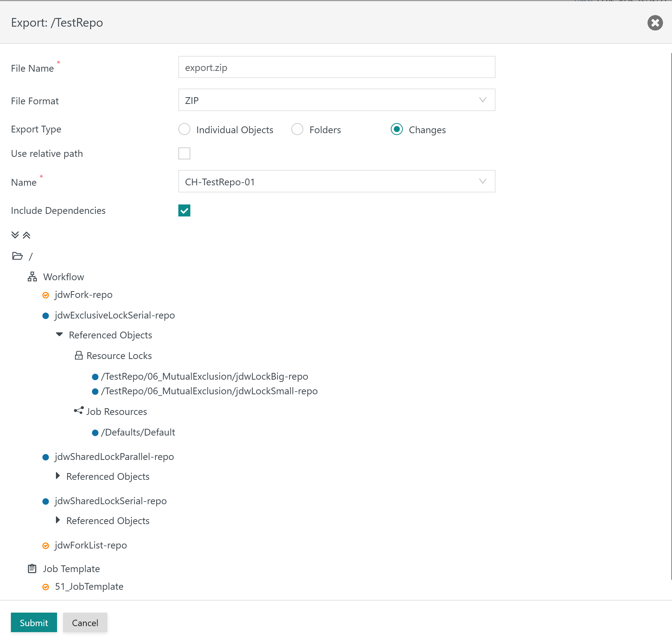Click the collapse all double-chevron icon
This screenshot has width=672, height=643.
(26, 235)
